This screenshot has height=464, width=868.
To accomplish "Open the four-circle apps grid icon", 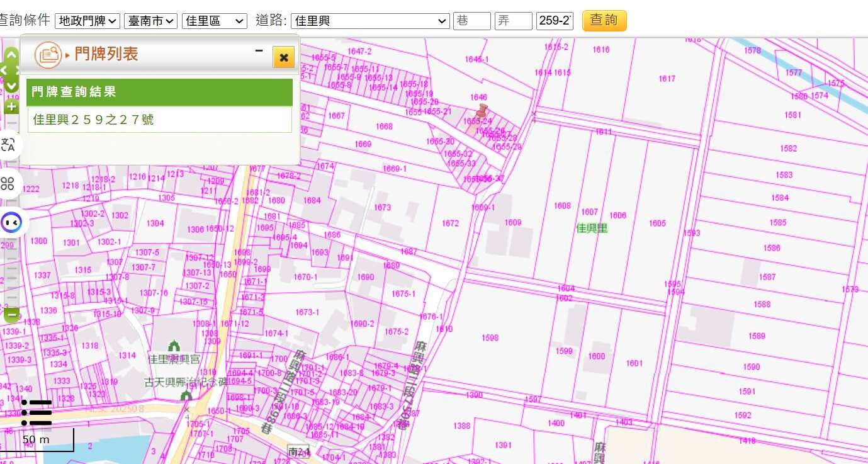I will click(x=8, y=184).
